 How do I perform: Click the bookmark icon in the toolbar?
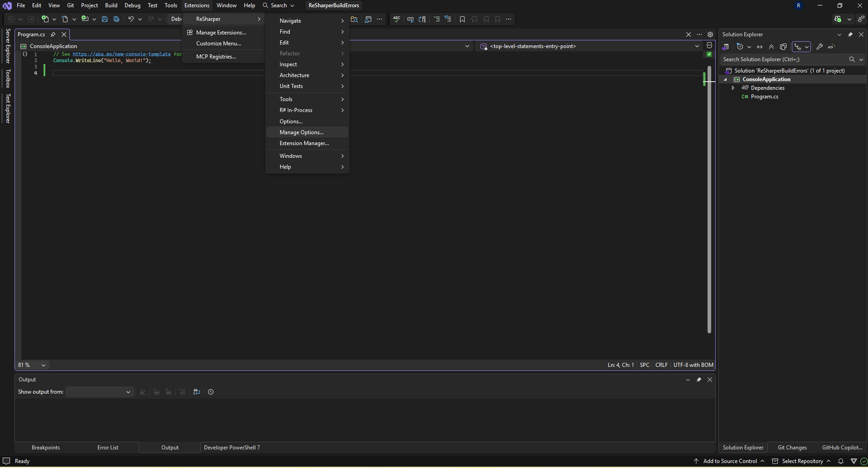[x=462, y=19]
